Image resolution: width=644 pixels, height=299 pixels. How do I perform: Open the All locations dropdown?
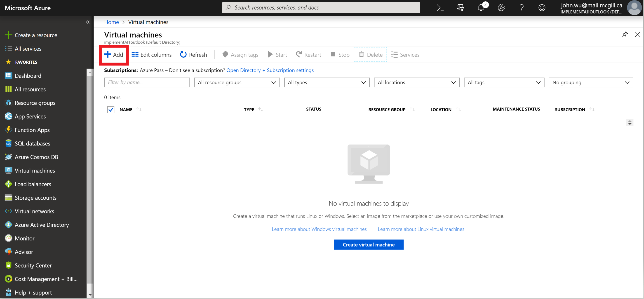tap(416, 82)
